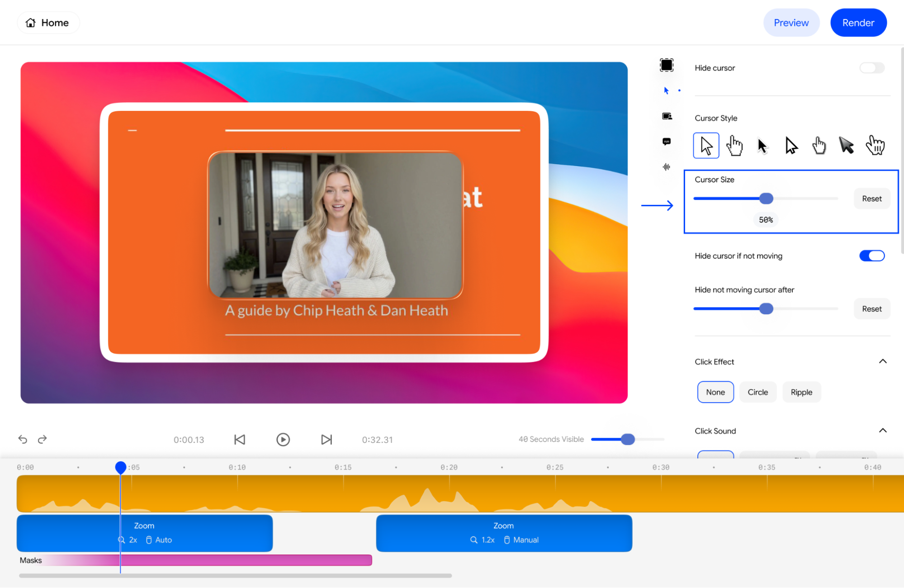
Task: Click the undo arrow icon
Action: (x=23, y=439)
